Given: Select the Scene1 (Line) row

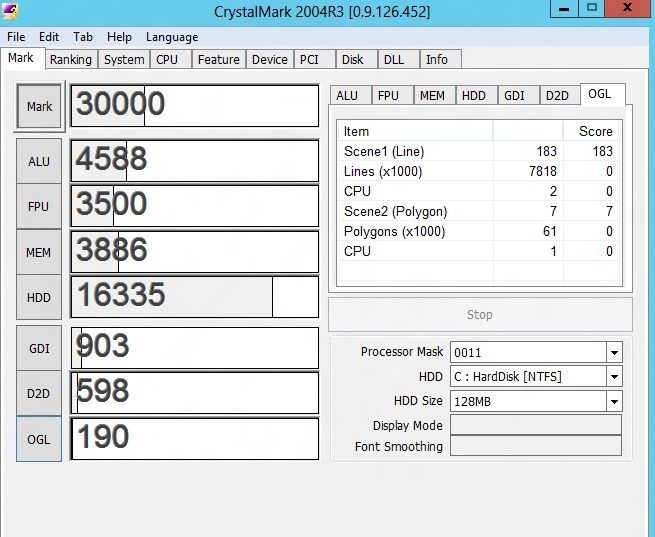Looking at the screenshot, I should click(479, 151).
